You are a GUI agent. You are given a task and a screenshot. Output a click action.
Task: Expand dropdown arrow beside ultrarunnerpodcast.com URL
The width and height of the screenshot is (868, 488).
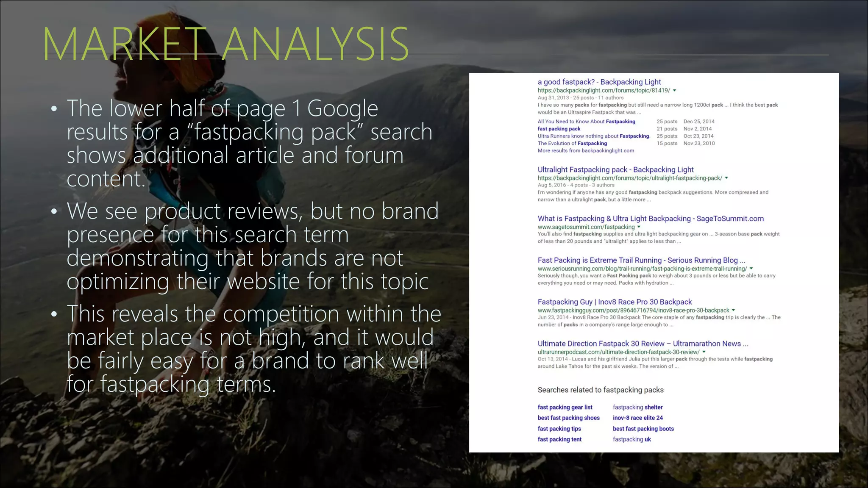704,352
